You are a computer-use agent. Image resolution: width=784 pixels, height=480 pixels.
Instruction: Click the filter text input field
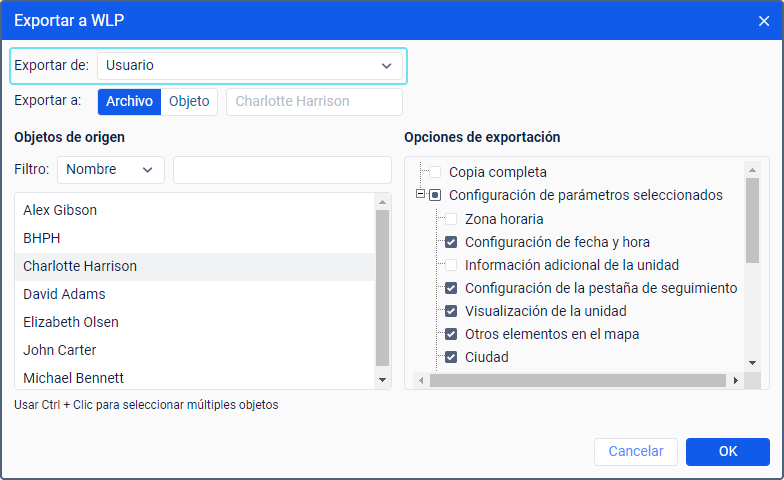pos(282,170)
